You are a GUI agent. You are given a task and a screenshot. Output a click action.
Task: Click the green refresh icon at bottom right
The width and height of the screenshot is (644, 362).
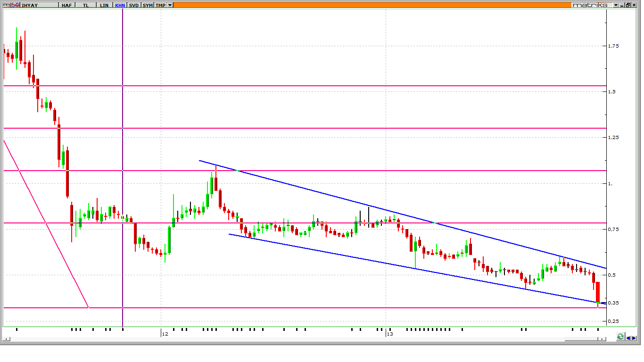click(x=620, y=337)
